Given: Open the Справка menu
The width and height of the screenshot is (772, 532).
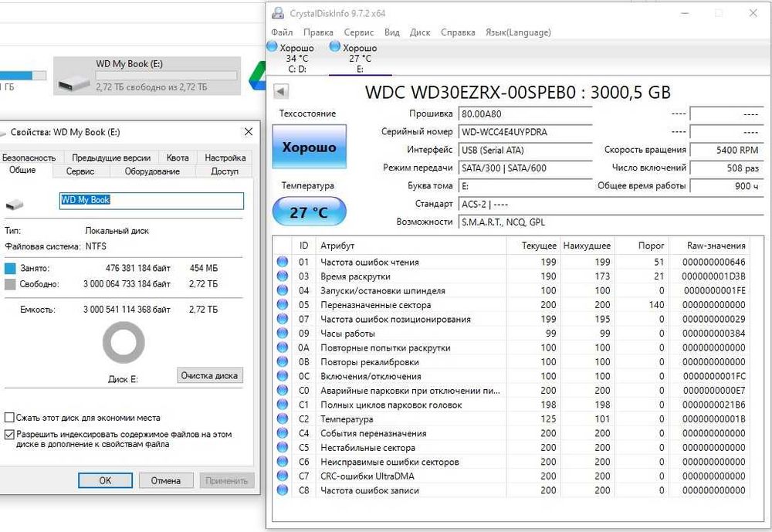Looking at the screenshot, I should (458, 32).
